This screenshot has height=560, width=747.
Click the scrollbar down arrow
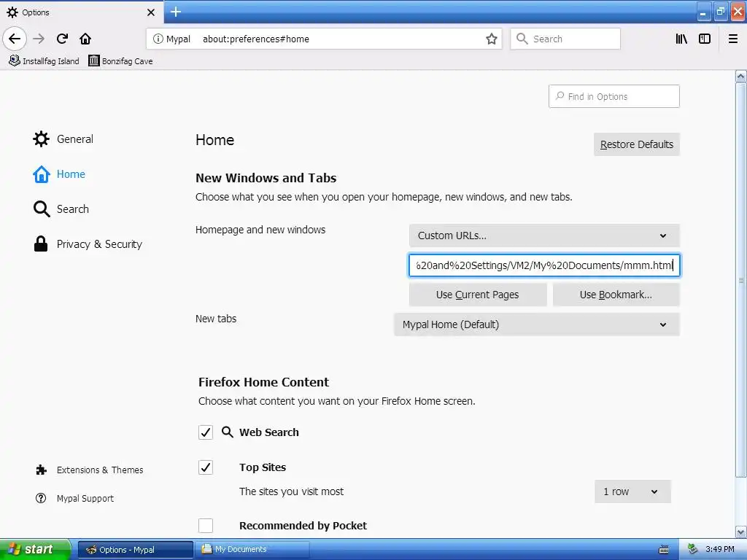(x=741, y=532)
